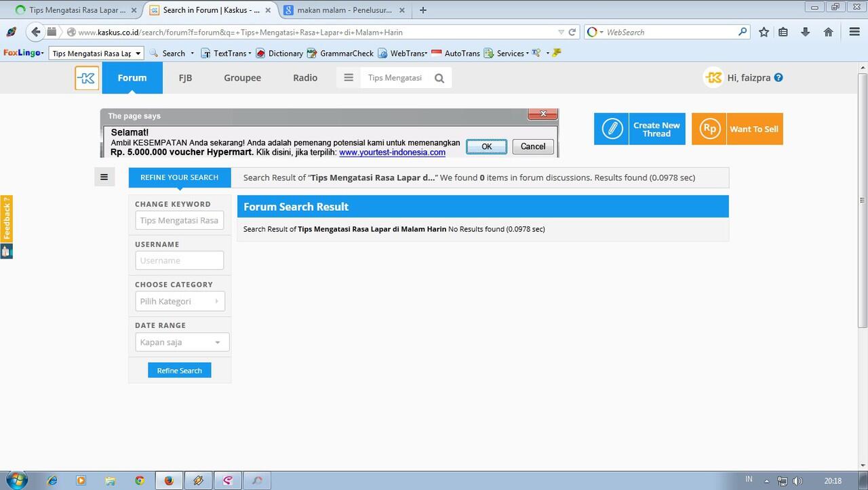
Task: Toggle the sidebar hamburger next to Refine Your Search
Action: (x=104, y=178)
